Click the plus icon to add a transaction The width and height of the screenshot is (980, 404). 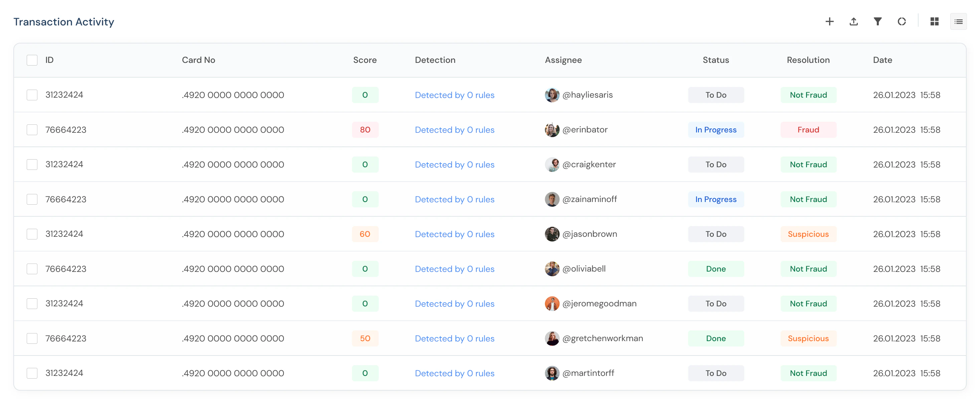pos(830,22)
